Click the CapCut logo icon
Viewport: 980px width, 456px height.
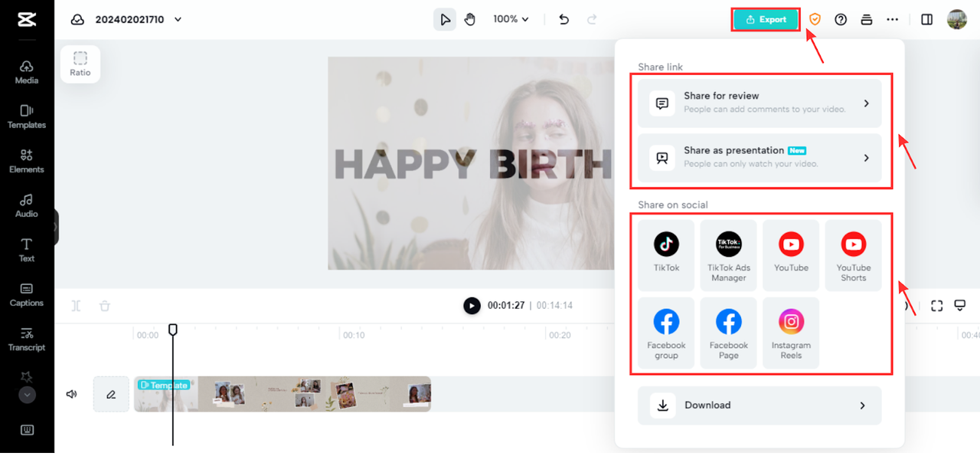point(27,19)
